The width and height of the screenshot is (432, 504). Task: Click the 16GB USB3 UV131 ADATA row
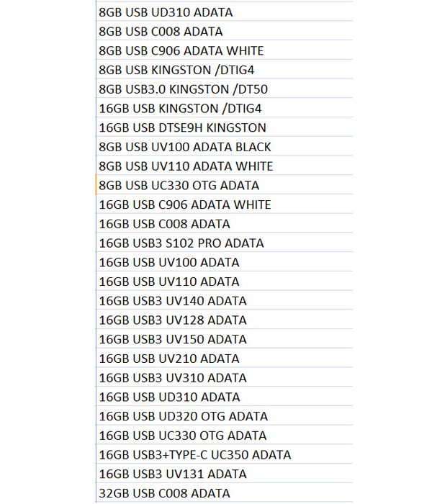pyautogui.click(x=225, y=474)
